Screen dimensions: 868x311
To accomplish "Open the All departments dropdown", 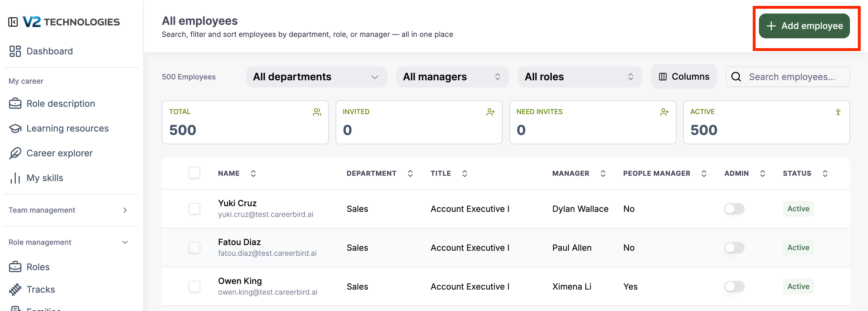I will [x=316, y=77].
